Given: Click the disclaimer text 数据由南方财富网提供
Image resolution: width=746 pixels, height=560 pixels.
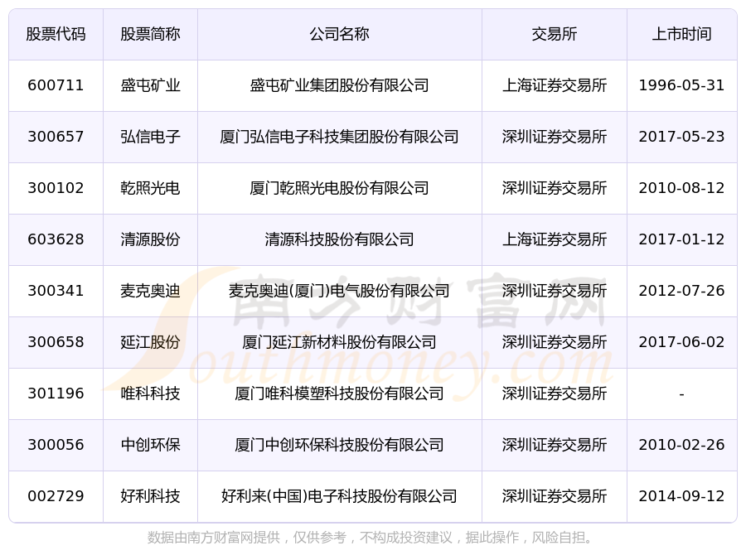Looking at the screenshot, I should click(214, 538).
